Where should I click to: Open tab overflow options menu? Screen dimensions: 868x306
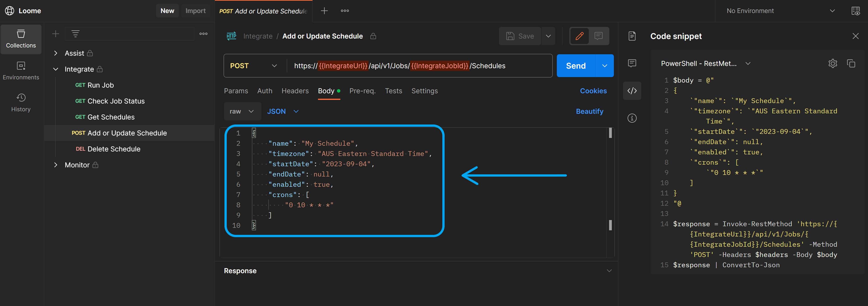tap(345, 11)
